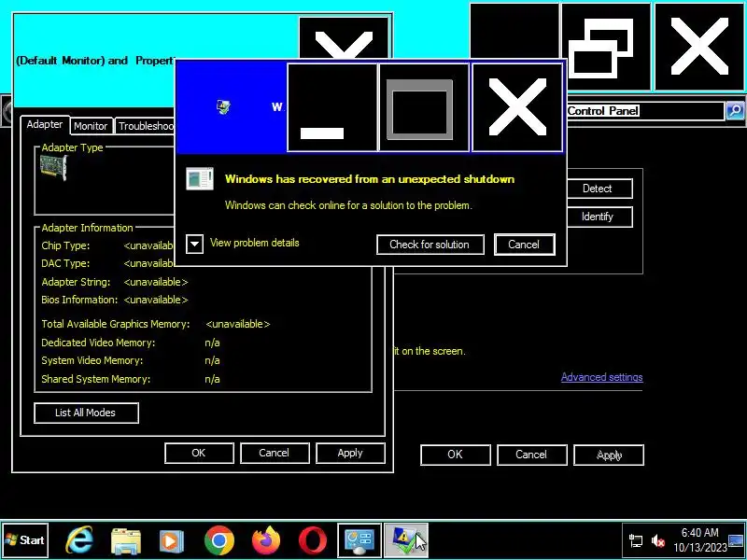This screenshot has height=560, width=747.
Task: Click Check for solution button
Action: pos(430,245)
